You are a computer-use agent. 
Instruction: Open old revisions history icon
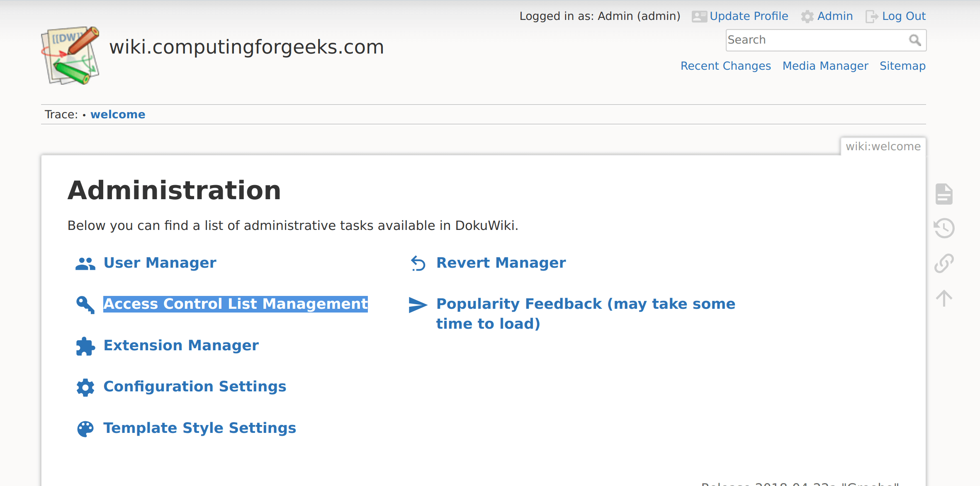944,228
